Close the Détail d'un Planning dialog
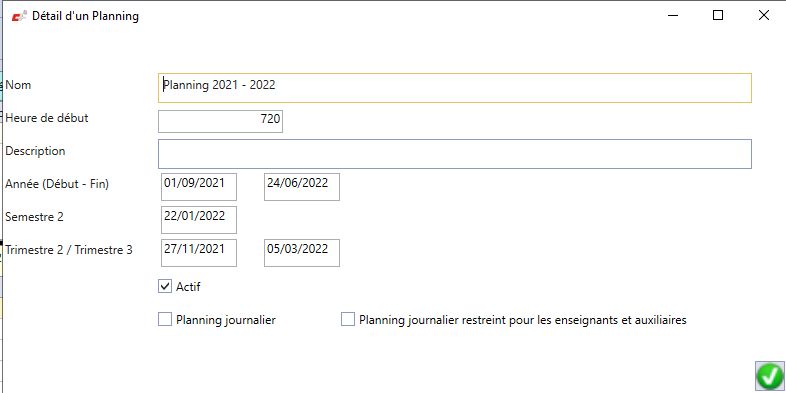786x393 pixels. (763, 16)
